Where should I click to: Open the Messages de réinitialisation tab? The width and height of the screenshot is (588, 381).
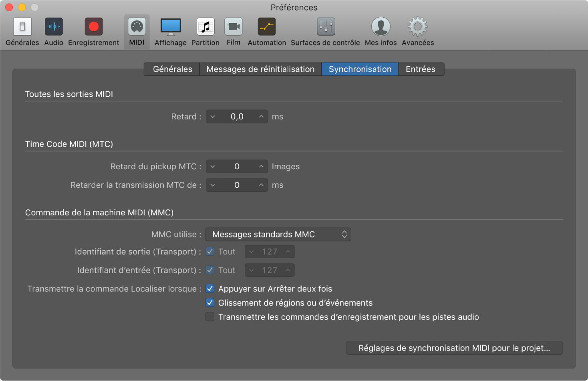click(x=260, y=69)
